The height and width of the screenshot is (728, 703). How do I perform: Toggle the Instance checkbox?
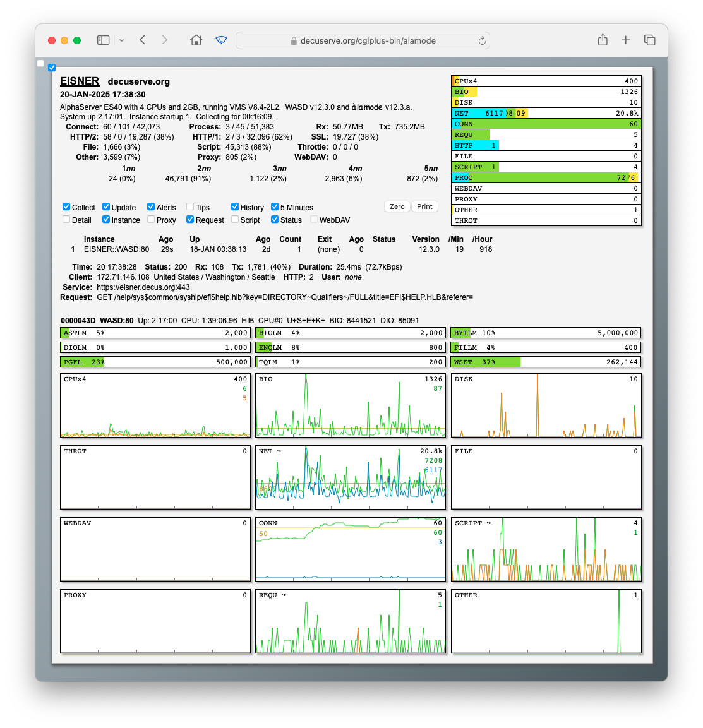click(106, 219)
